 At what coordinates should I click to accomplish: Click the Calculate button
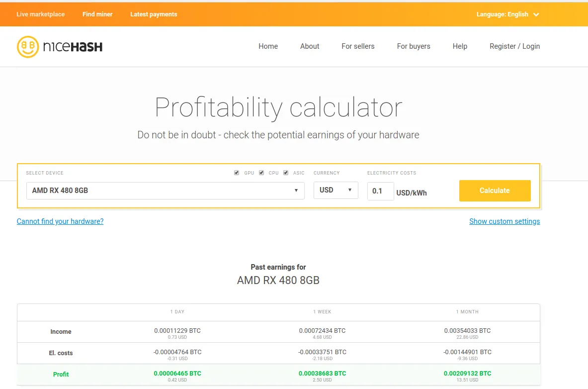point(495,191)
